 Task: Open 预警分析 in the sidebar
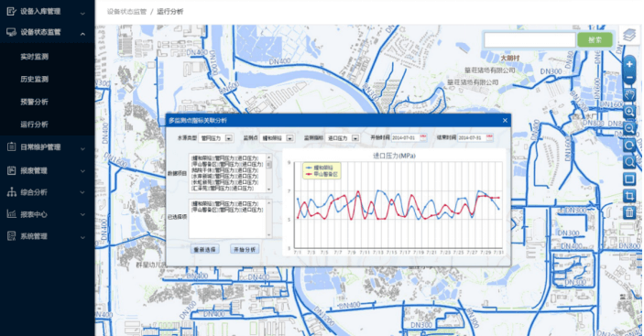[35, 102]
